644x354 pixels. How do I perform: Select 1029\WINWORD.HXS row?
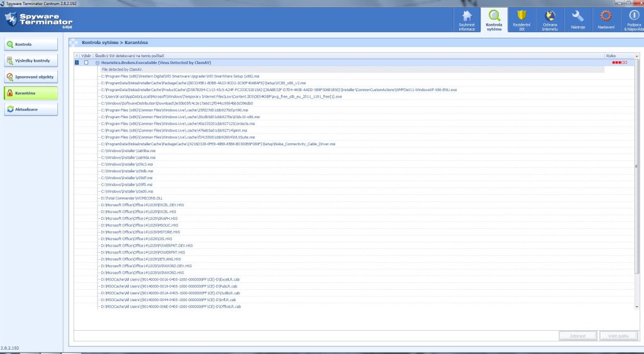coord(142,273)
